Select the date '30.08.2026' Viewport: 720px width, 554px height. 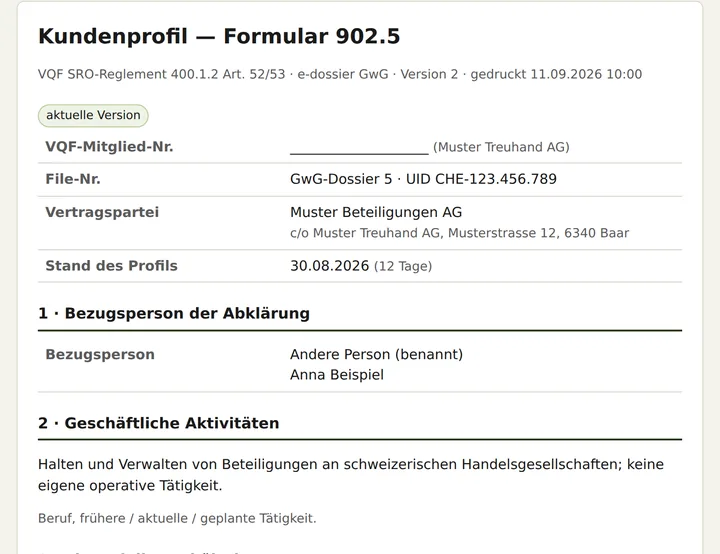[330, 266]
